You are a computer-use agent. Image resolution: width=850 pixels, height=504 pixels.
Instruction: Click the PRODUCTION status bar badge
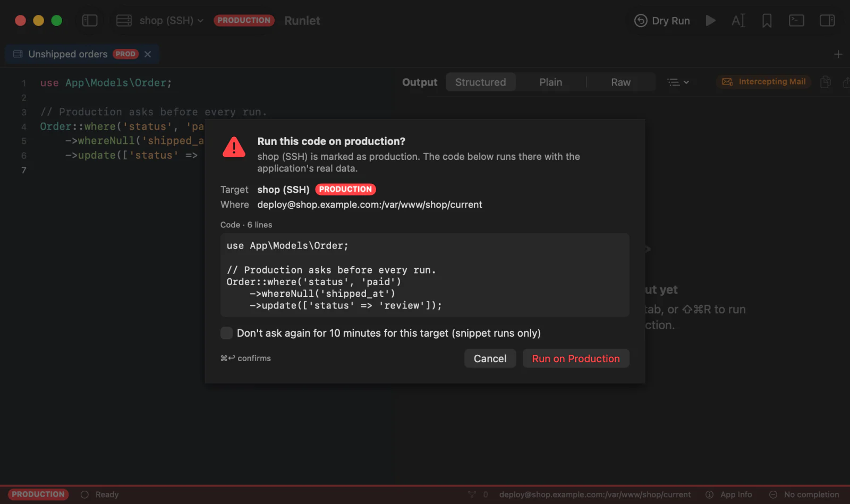pos(38,494)
